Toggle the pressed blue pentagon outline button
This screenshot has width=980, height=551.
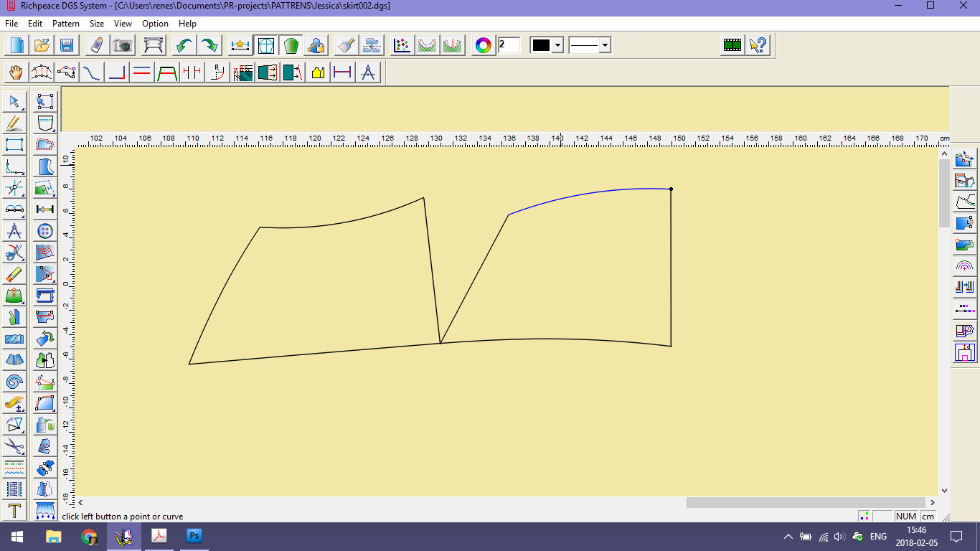(x=265, y=45)
